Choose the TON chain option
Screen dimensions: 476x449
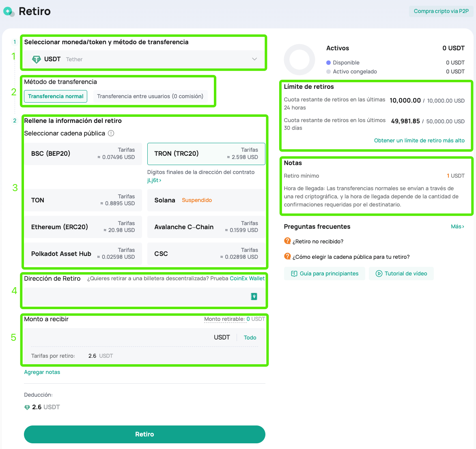(83, 200)
